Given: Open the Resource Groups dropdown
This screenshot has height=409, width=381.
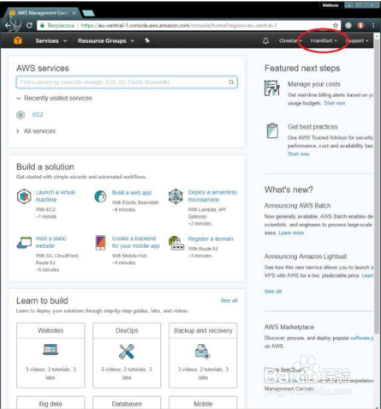Looking at the screenshot, I should coord(106,41).
